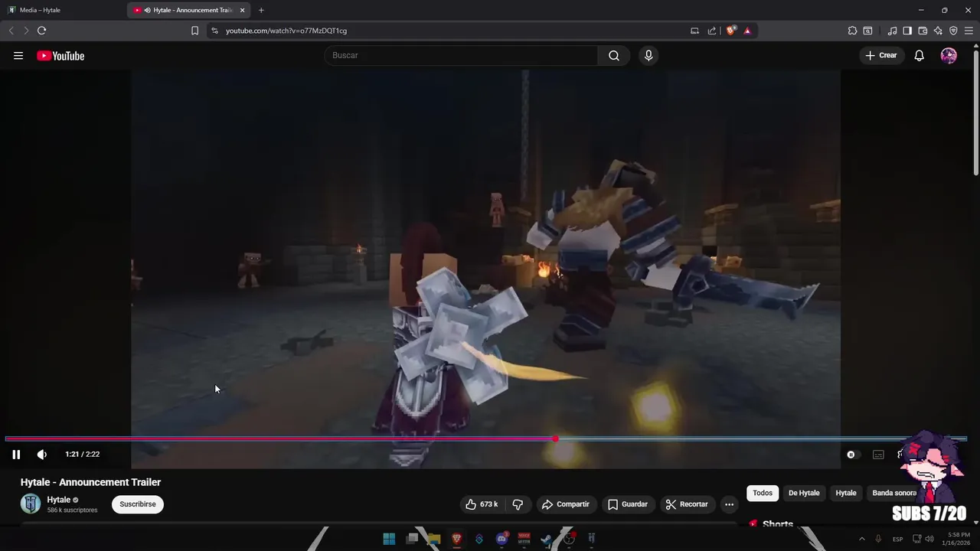Share this page from address bar
The width and height of the screenshot is (980, 551).
click(x=712, y=31)
